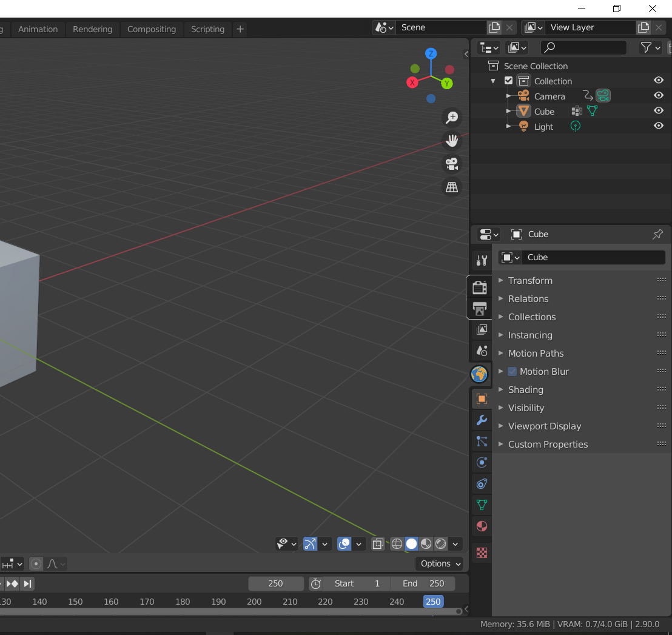Open the Object Data mesh properties tab
This screenshot has width=672, height=635.
[482, 505]
